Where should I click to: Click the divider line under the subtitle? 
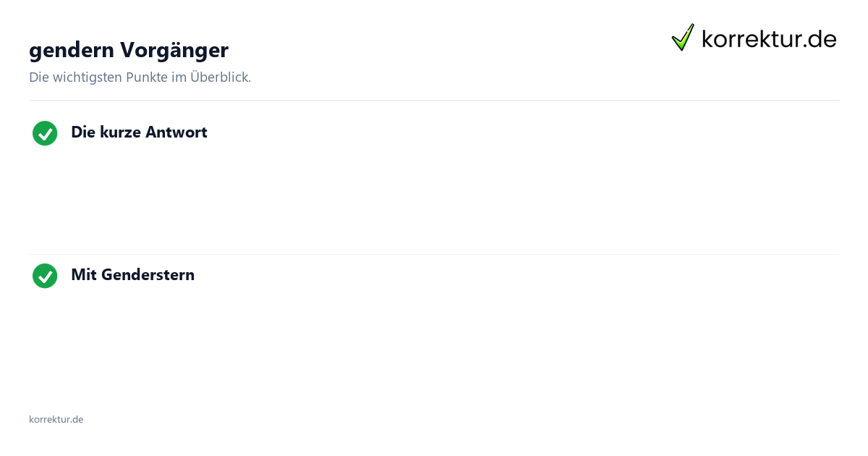click(x=434, y=100)
